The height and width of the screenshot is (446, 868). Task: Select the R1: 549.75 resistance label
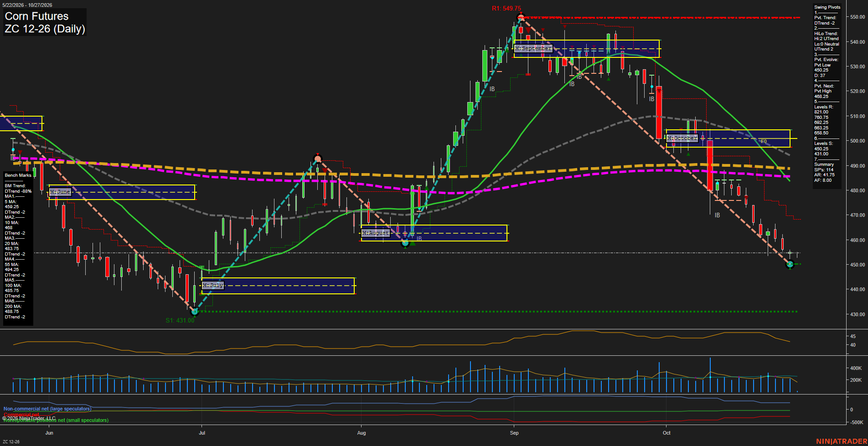click(506, 8)
